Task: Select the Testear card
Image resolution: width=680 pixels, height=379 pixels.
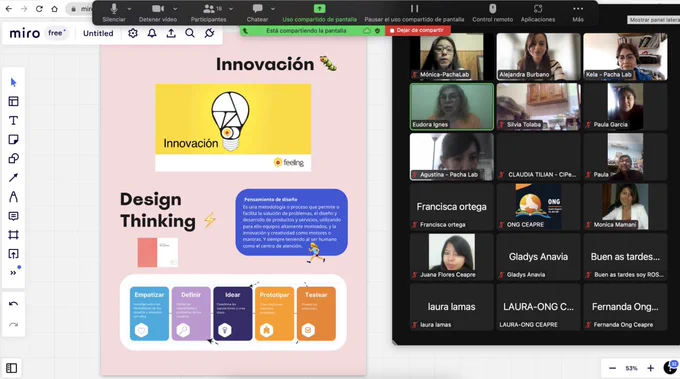Action: [x=316, y=313]
